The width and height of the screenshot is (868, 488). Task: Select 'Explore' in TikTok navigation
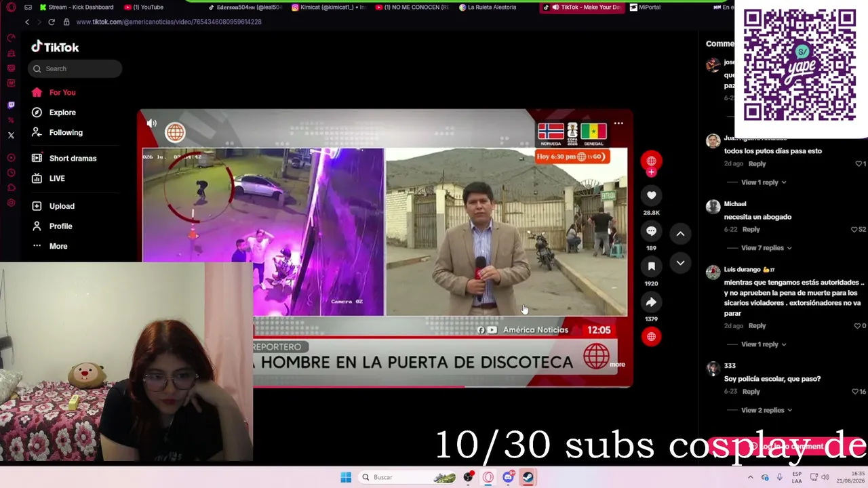62,113
